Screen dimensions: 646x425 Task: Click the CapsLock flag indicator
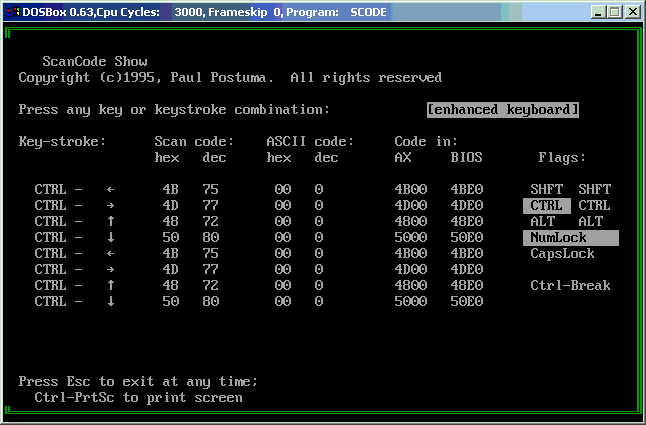coord(562,254)
